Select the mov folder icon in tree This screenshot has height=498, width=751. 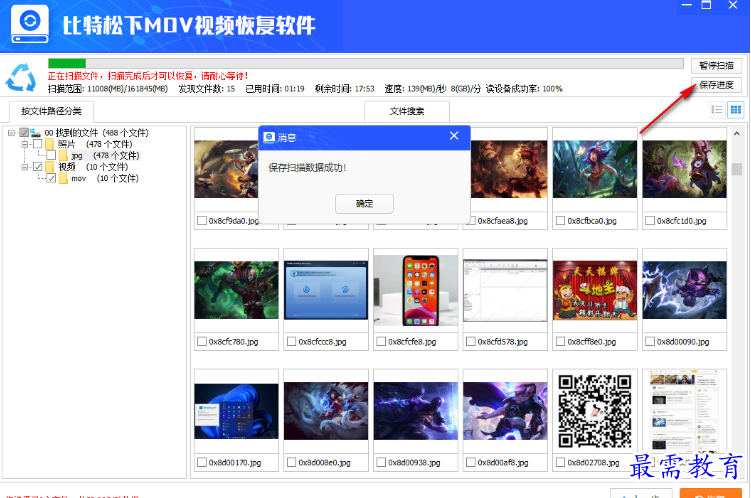pyautogui.click(x=63, y=178)
